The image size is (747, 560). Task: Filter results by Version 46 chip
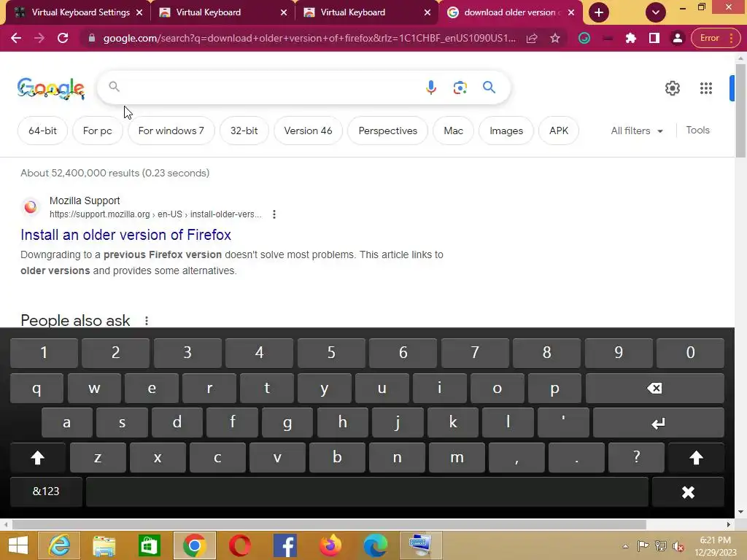pos(308,131)
